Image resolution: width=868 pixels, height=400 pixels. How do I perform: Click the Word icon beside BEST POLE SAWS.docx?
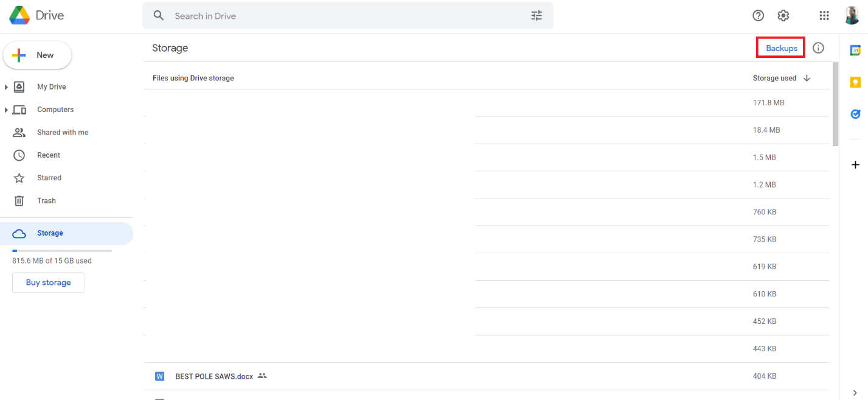(x=160, y=376)
